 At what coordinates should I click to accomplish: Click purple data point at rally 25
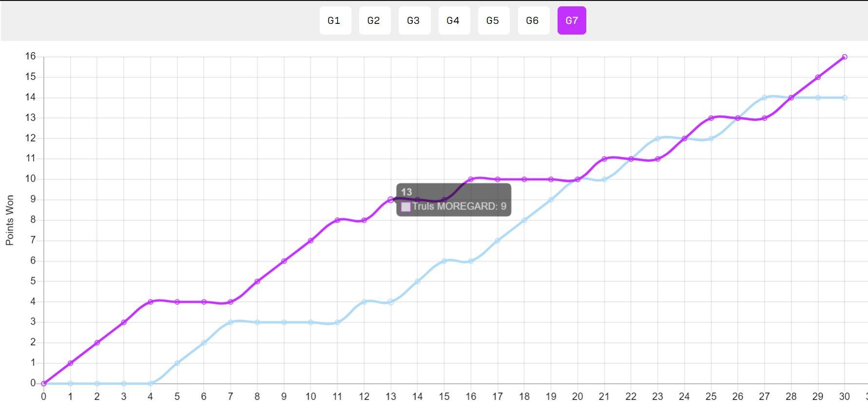click(x=711, y=118)
